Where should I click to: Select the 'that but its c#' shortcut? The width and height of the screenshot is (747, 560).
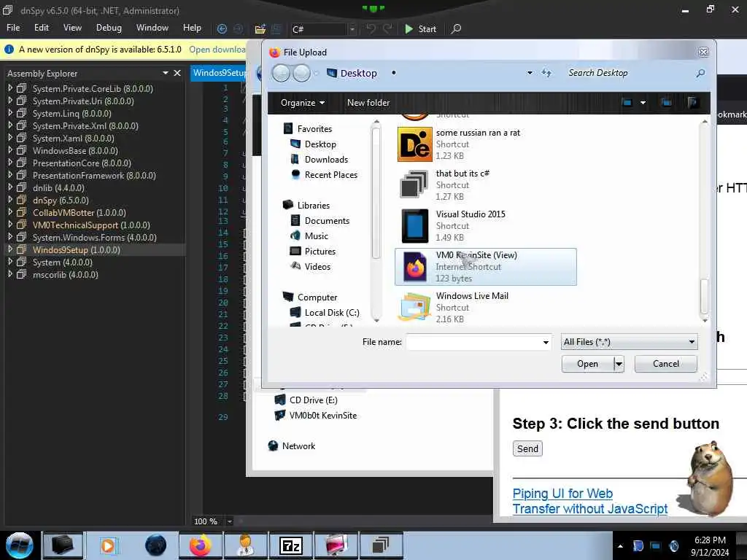485,184
